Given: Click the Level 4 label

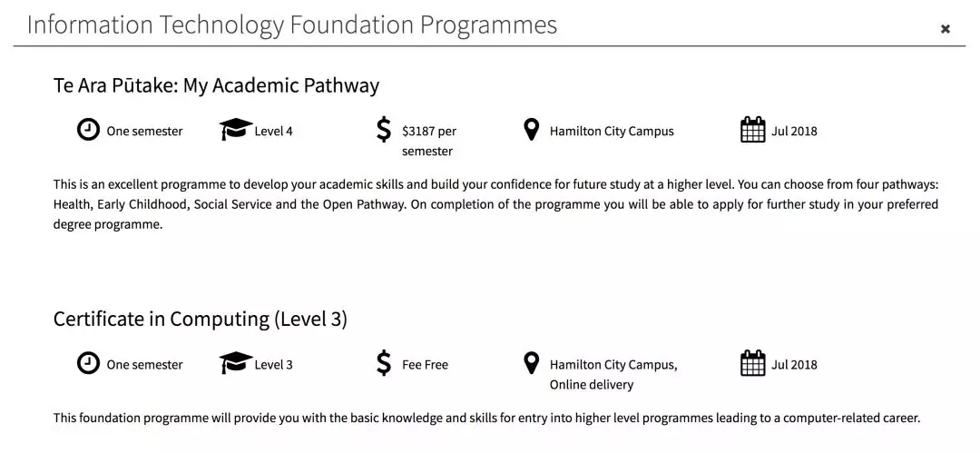Looking at the screenshot, I should click(273, 132).
